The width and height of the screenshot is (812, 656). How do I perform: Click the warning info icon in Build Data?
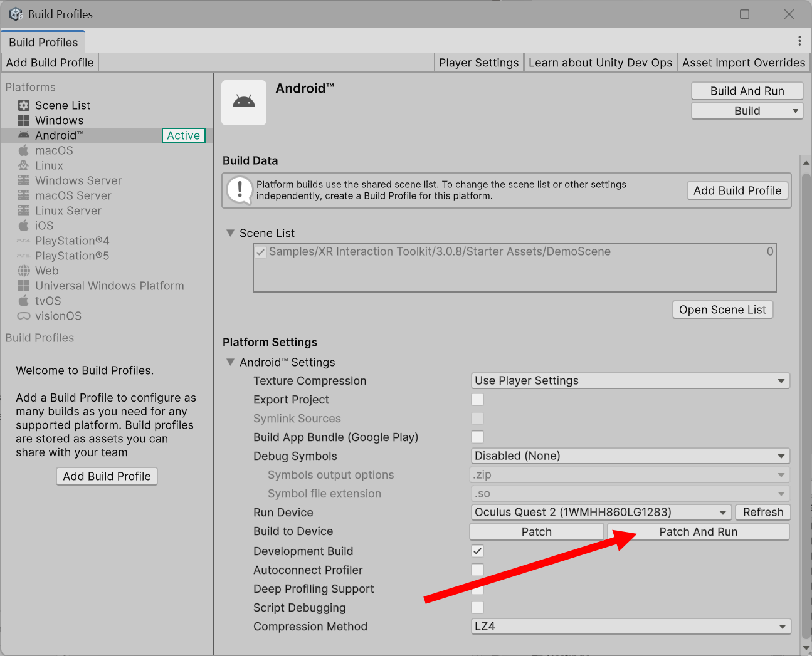pos(240,190)
